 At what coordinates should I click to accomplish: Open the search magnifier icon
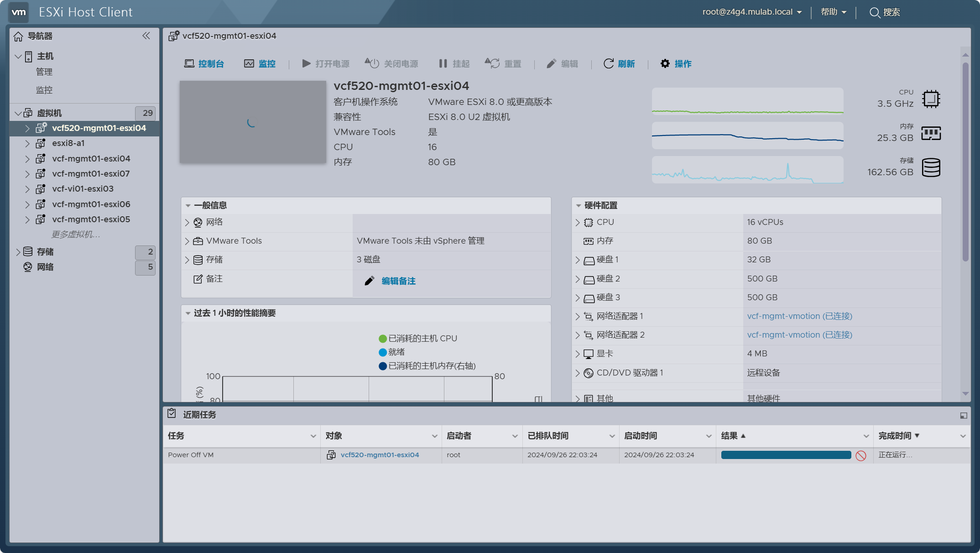tap(874, 12)
